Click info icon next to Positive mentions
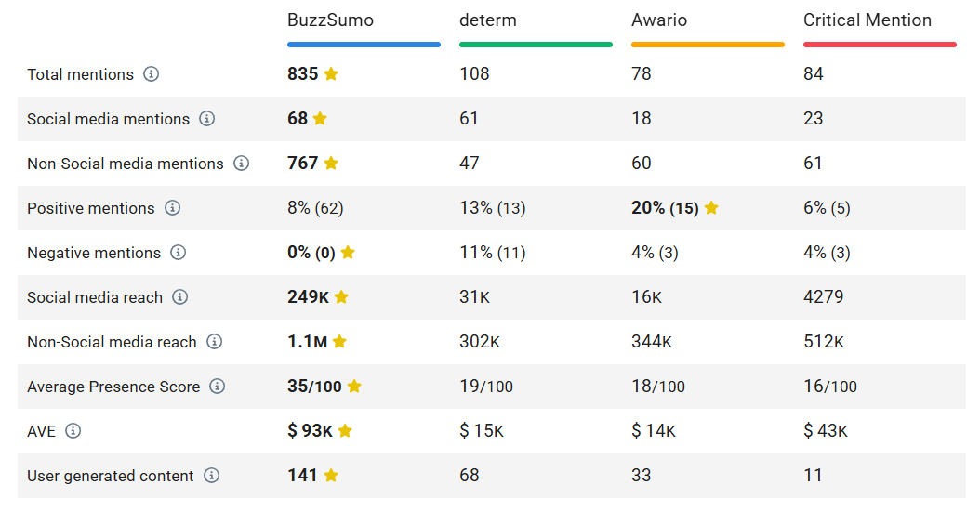The width and height of the screenshot is (980, 511). (x=173, y=208)
